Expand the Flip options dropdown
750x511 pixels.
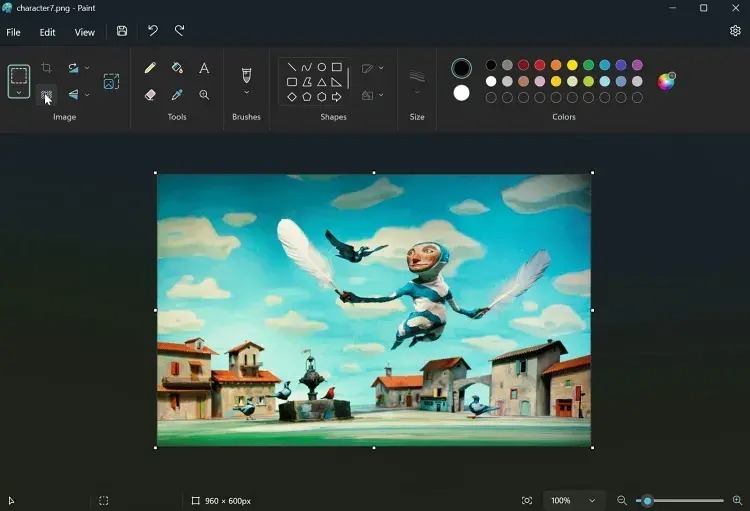[x=87, y=95]
